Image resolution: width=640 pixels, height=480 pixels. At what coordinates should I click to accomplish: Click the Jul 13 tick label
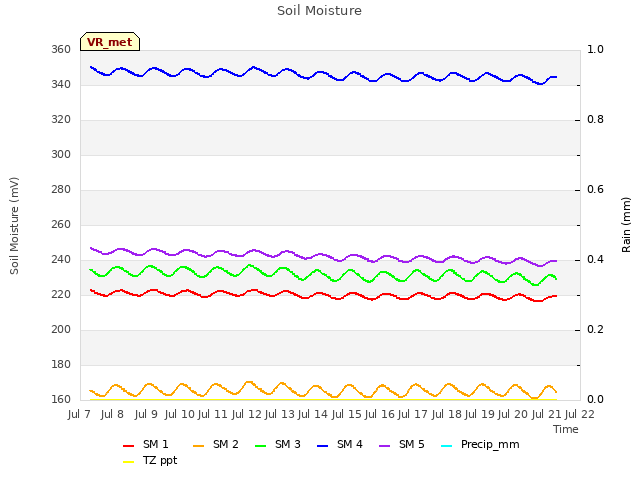coord(280,414)
